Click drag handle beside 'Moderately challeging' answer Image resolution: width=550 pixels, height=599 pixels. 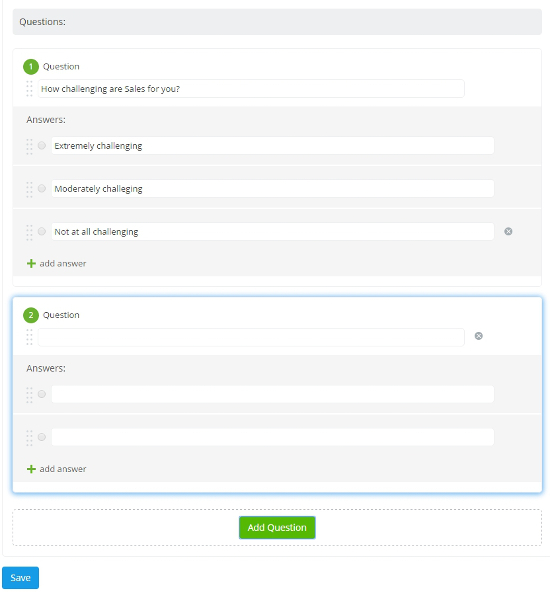coord(29,189)
